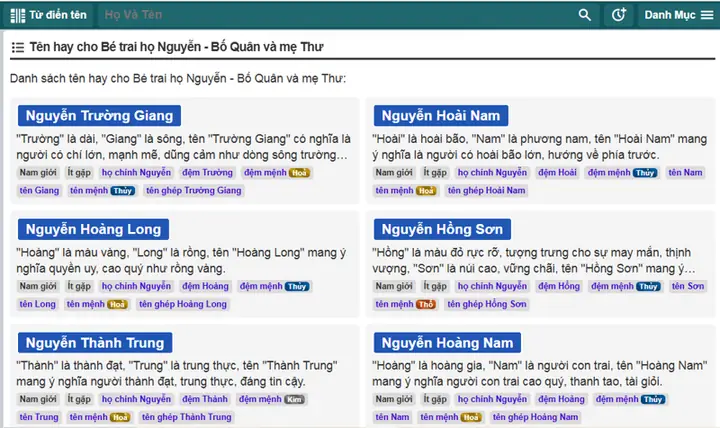
Task: Click họ chính Nguyễn tag under Hồng Sơn
Action: [x=492, y=286]
